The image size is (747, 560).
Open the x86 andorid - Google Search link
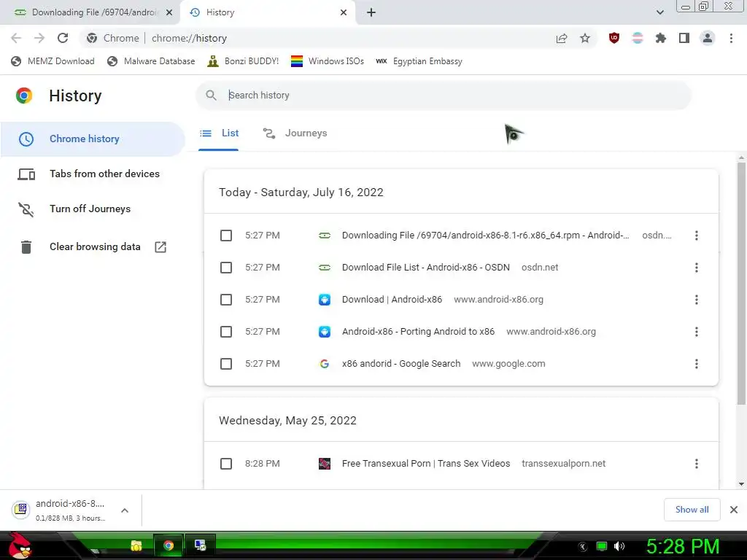(x=401, y=364)
